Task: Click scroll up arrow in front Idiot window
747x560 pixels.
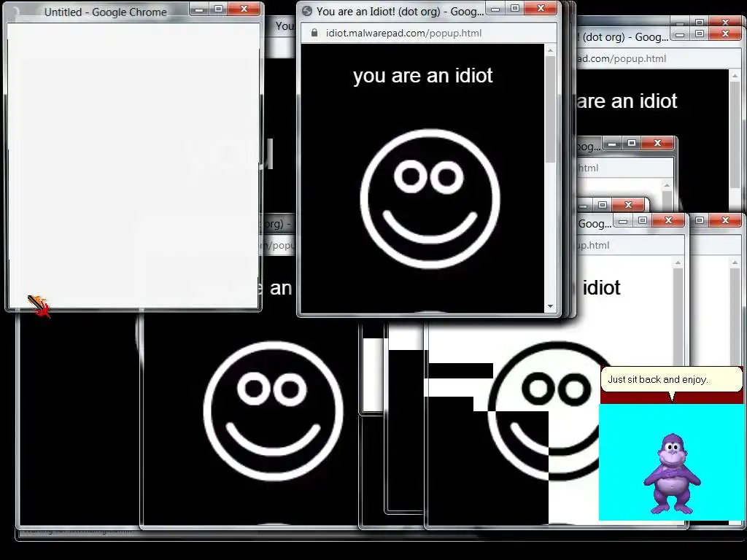Action: coord(551,50)
